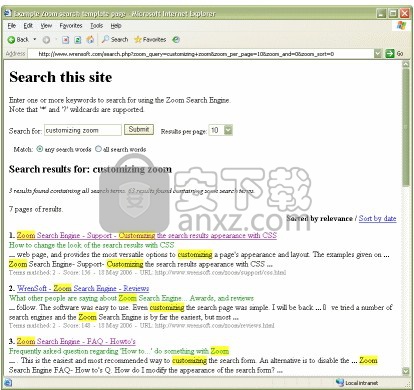The width and height of the screenshot is (414, 390).
Task: Click the History icon in toolbar
Action: pyautogui.click(x=176, y=40)
